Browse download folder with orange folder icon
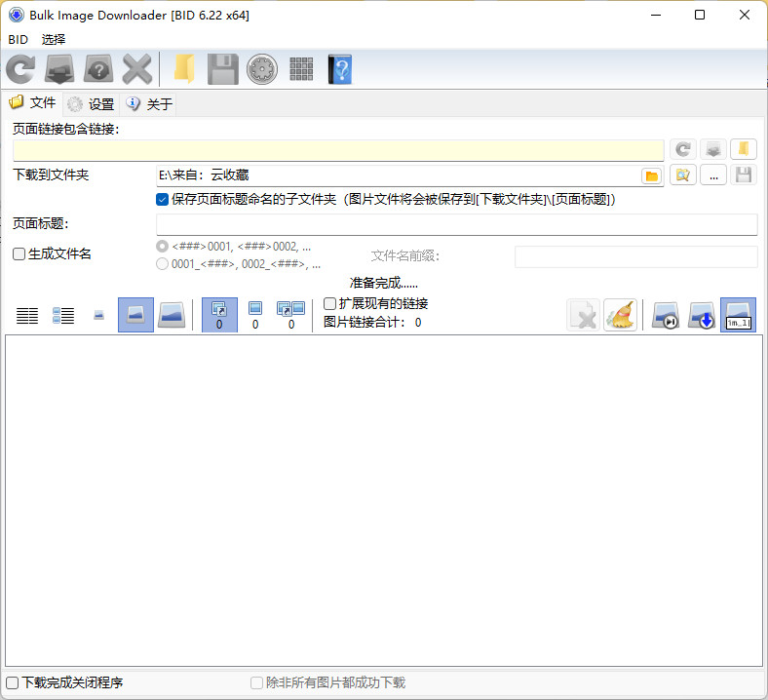The width and height of the screenshot is (768, 700). tap(652, 175)
